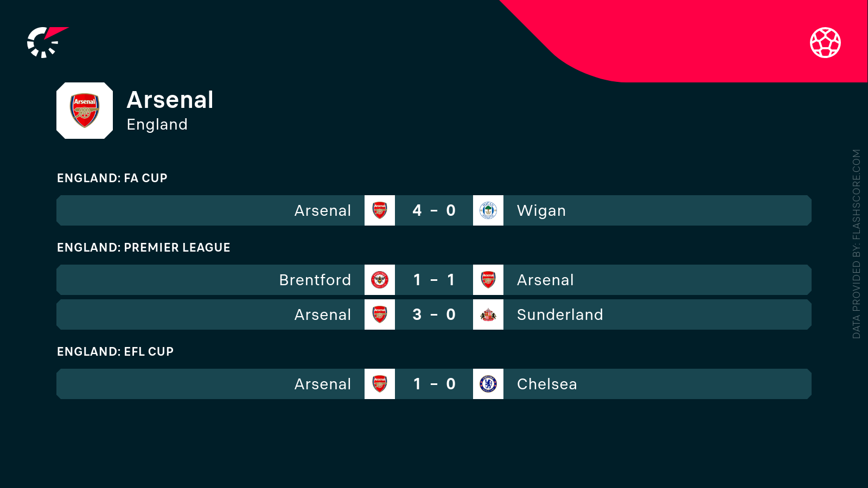Click the Brentford team name
868x488 pixels.
(315, 280)
